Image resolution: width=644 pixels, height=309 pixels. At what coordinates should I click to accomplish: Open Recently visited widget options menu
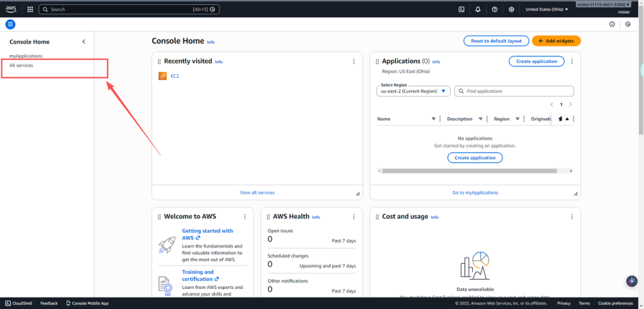click(x=353, y=61)
